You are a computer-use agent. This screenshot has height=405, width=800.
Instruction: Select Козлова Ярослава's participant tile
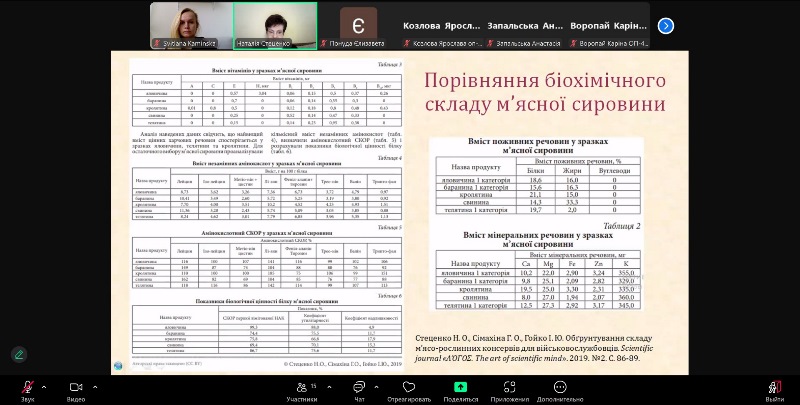442,26
